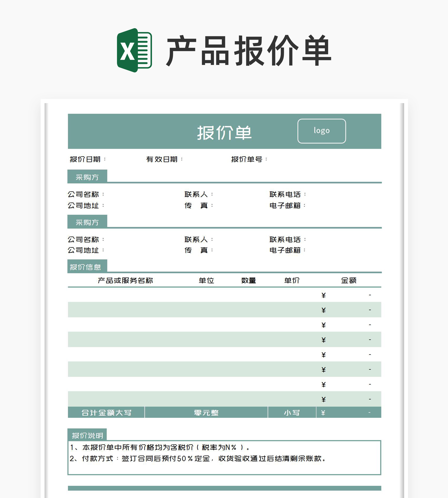Click the 联系电话 label in first section
Viewport: 448px width, 498px height.
[285, 194]
